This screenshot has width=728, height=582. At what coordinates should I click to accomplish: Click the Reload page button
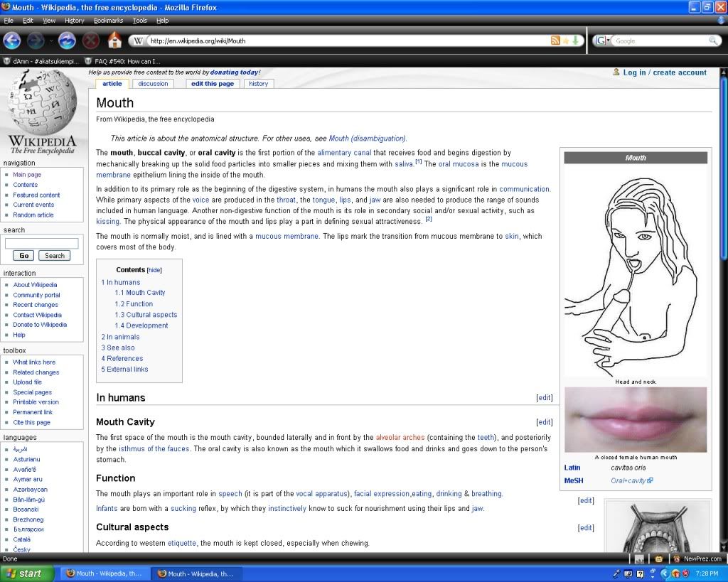[x=67, y=41]
